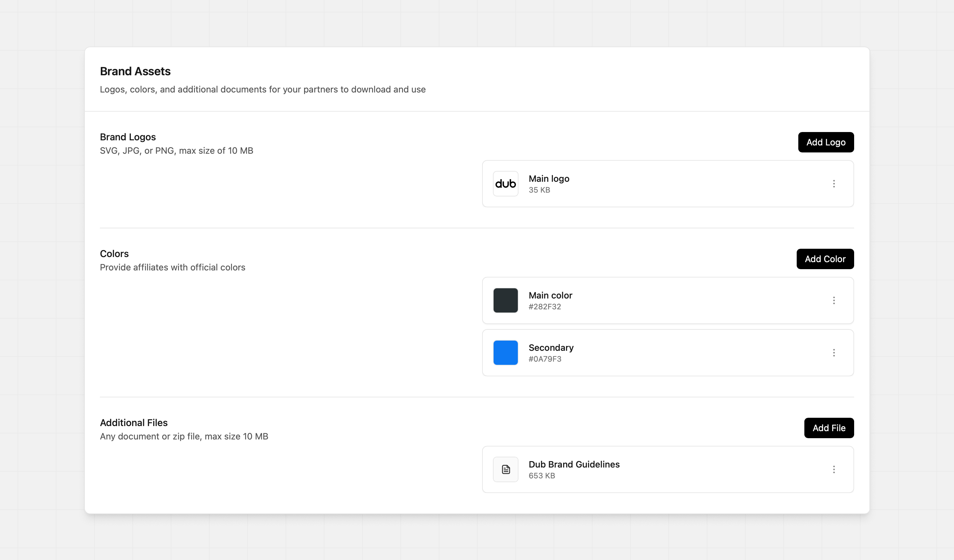Image resolution: width=954 pixels, height=560 pixels.
Task: Click the Additional Files section title
Action: [134, 423]
